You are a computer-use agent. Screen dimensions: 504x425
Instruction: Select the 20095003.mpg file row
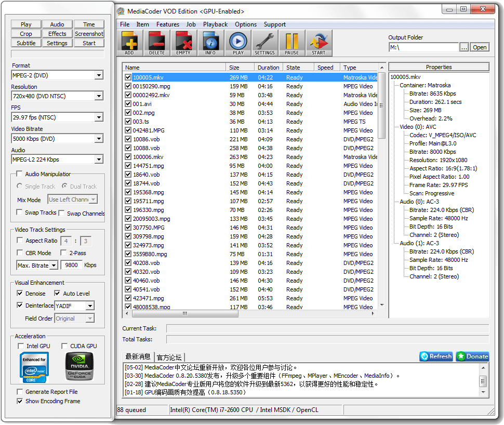click(251, 219)
